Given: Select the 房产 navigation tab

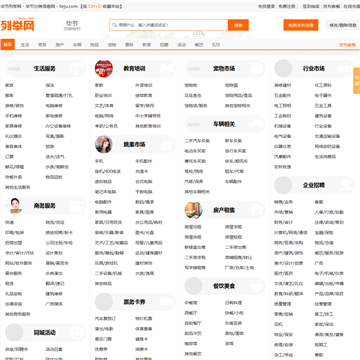Looking at the screenshot, I should (x=60, y=45).
